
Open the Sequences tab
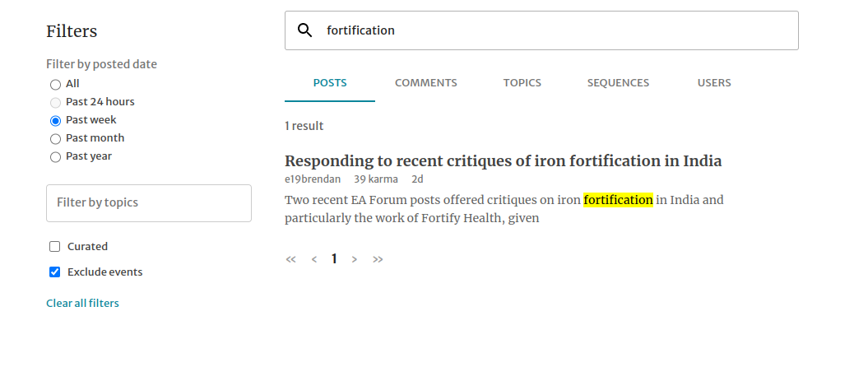(618, 83)
